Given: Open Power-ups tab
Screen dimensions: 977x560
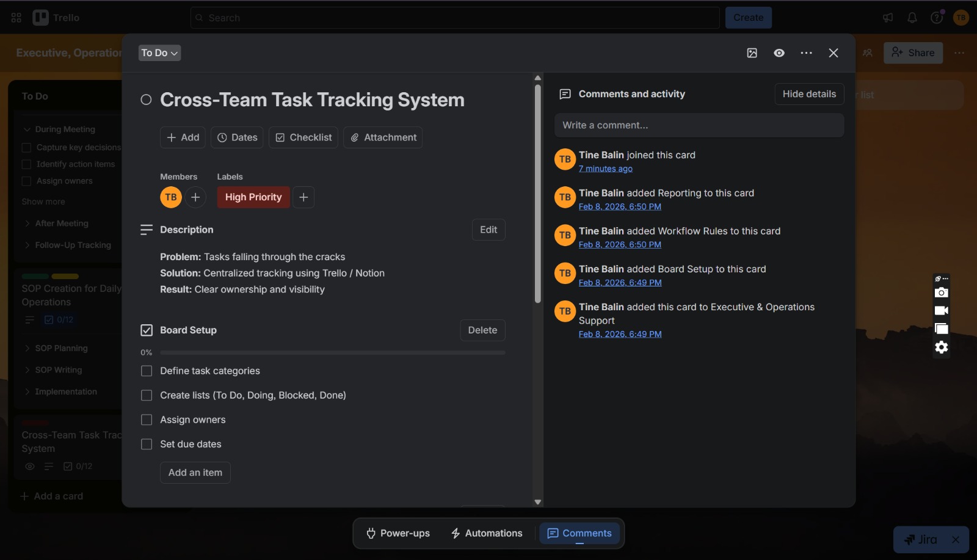Looking at the screenshot, I should pos(398,534).
